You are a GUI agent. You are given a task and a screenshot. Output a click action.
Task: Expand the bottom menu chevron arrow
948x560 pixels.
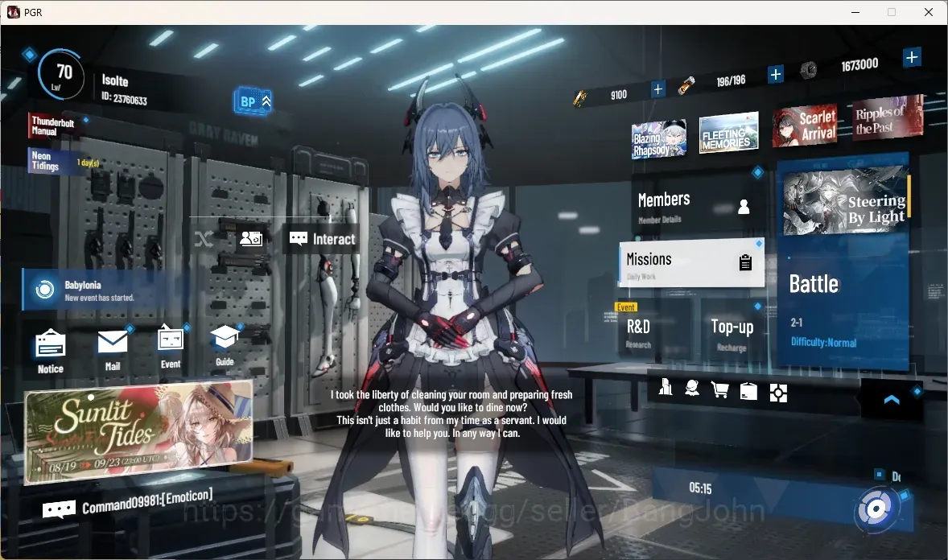(x=891, y=400)
